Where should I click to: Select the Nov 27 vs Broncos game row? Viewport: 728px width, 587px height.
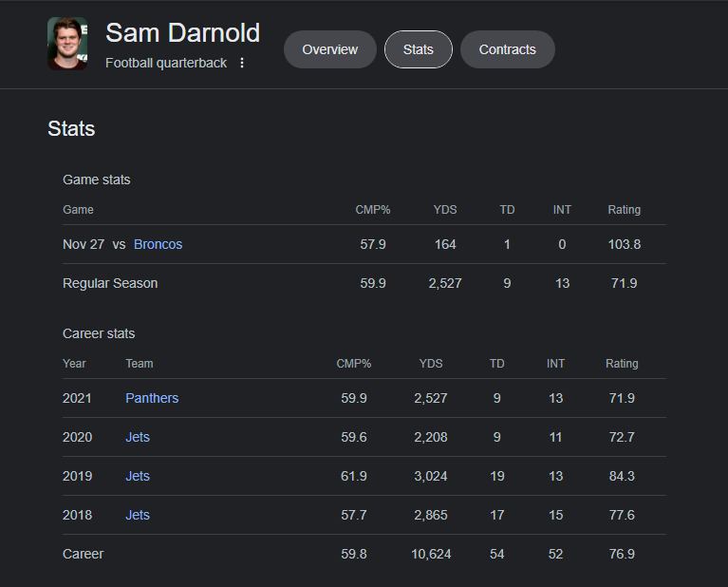[364, 244]
